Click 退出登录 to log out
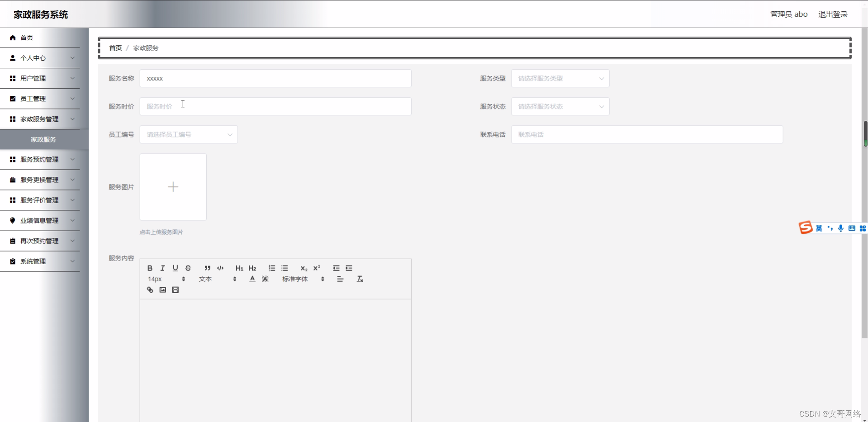 click(832, 14)
